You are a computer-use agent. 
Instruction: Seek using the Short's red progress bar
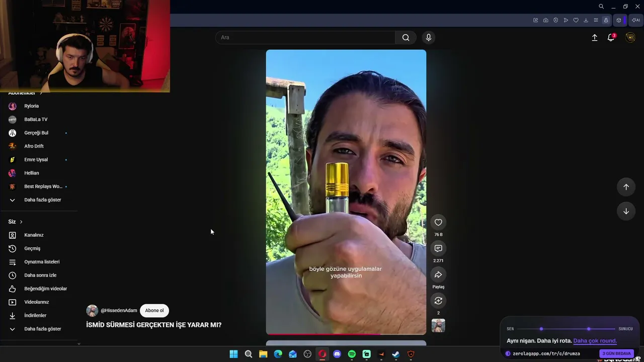346,334
